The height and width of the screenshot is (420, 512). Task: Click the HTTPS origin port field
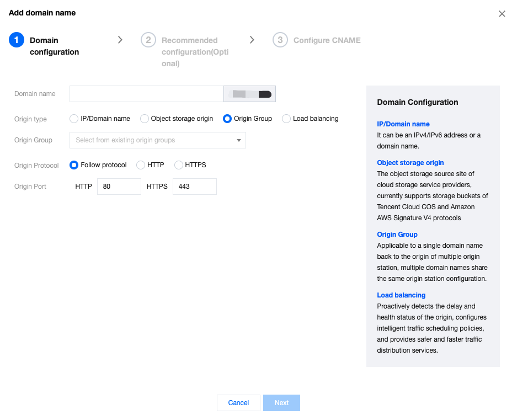tap(194, 187)
